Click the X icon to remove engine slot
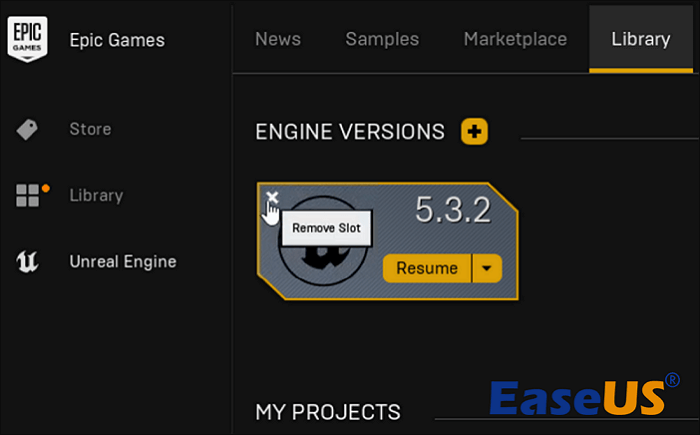Viewport: 700px width, 435px height. click(x=272, y=197)
